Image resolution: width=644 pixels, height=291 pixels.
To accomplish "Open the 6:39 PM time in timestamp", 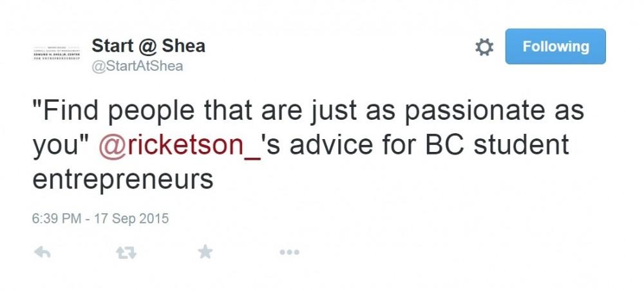I will click(x=57, y=218).
